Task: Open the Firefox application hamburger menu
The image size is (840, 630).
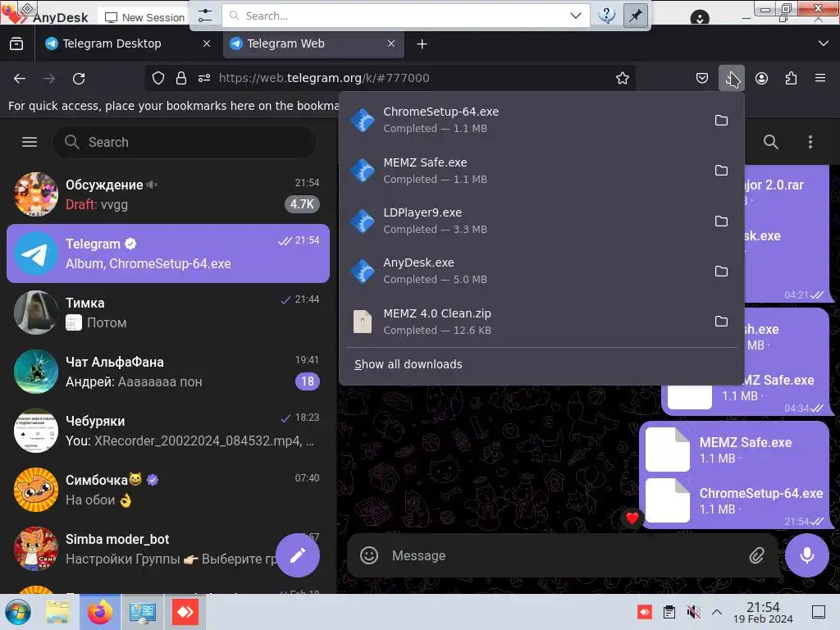Action: click(x=820, y=78)
